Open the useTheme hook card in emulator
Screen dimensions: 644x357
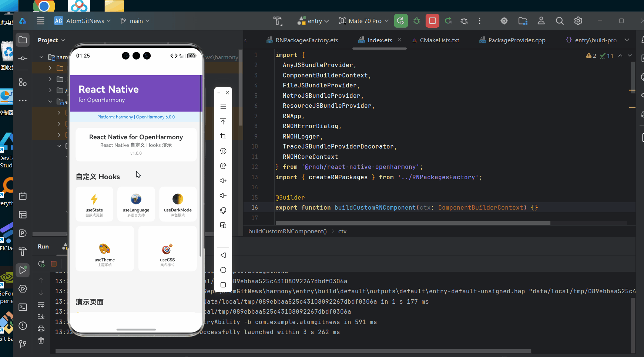pos(105,249)
